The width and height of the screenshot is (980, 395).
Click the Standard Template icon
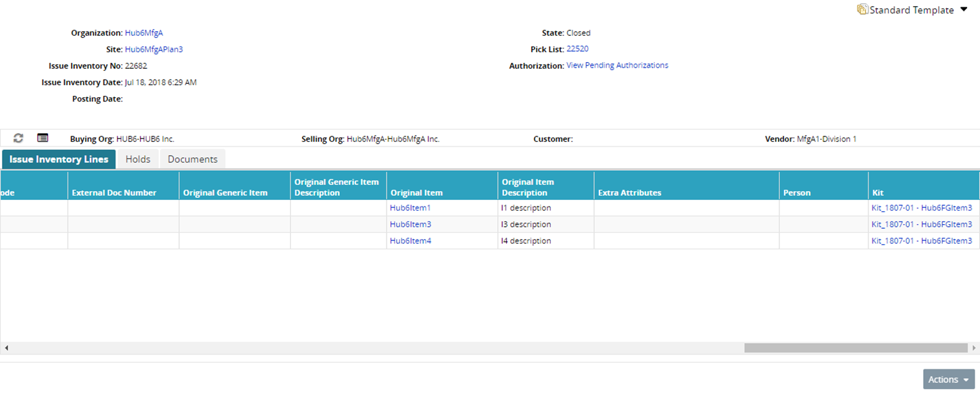862,10
